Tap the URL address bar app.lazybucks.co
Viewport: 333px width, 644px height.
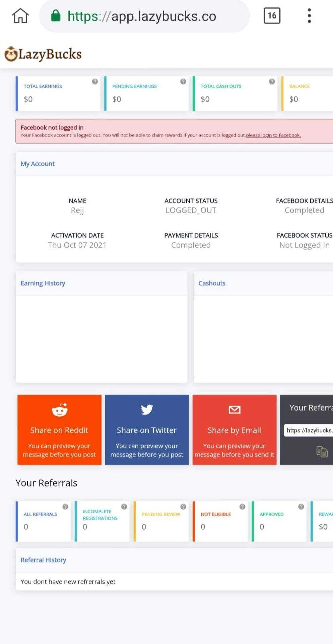[x=144, y=16]
